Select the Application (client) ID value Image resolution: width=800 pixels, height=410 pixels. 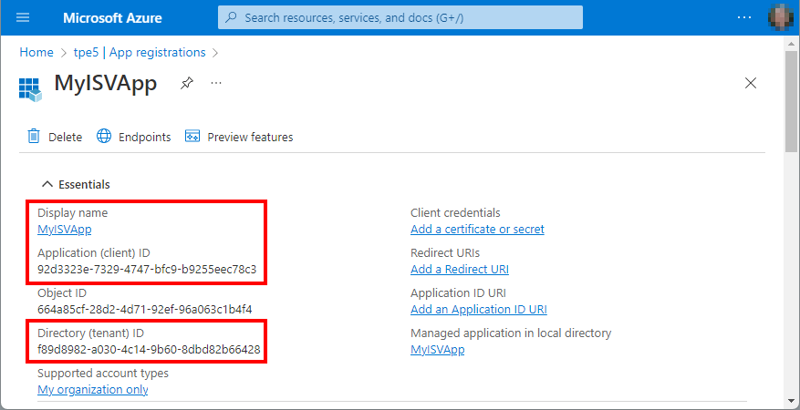tap(147, 269)
